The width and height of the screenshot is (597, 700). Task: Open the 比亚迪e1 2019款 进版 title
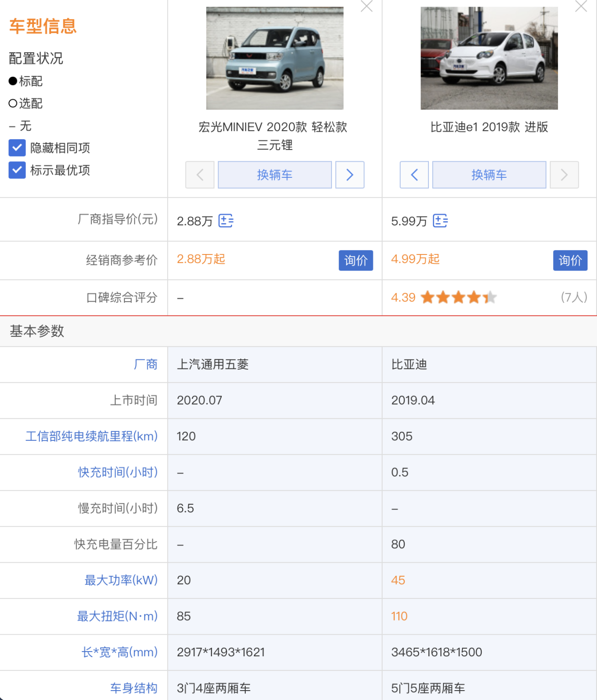489,127
